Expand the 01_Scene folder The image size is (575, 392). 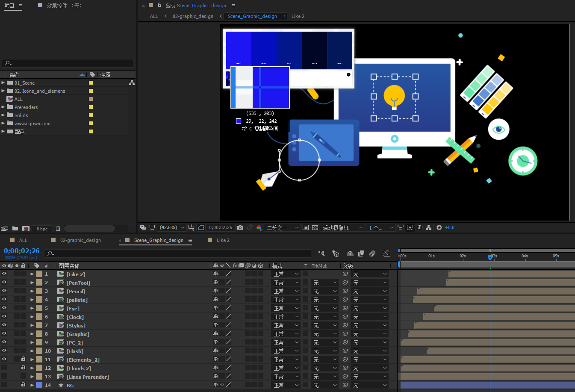[3, 83]
